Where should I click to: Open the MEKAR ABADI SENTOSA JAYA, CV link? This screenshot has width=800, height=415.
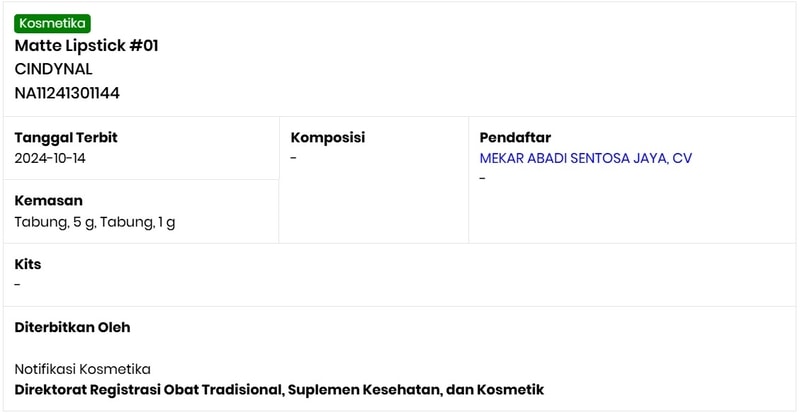(x=585, y=158)
